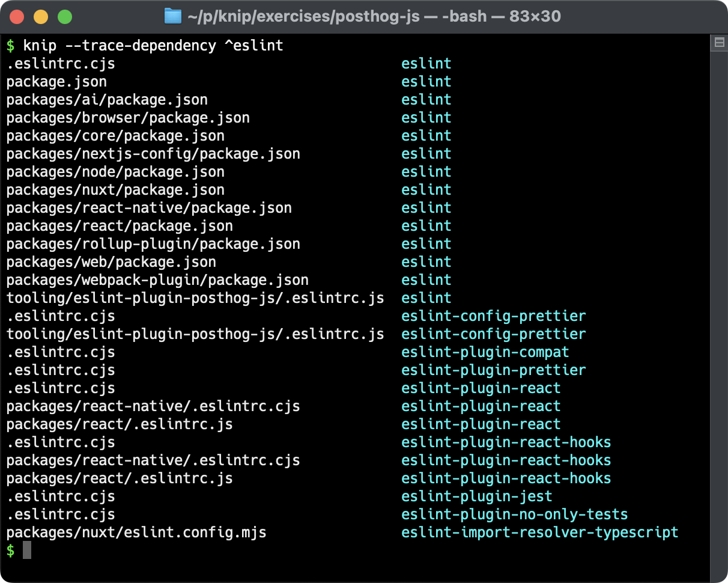Viewport: 728px width, 583px height.
Task: Select the eslint dependency next to package.json
Action: 426,81
